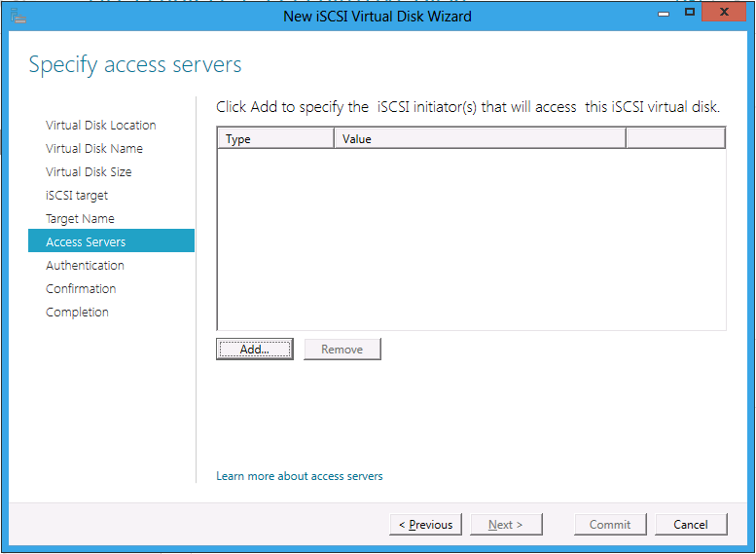Viewport: 756px width, 554px height.
Task: Click the Remove button
Action: 342,349
